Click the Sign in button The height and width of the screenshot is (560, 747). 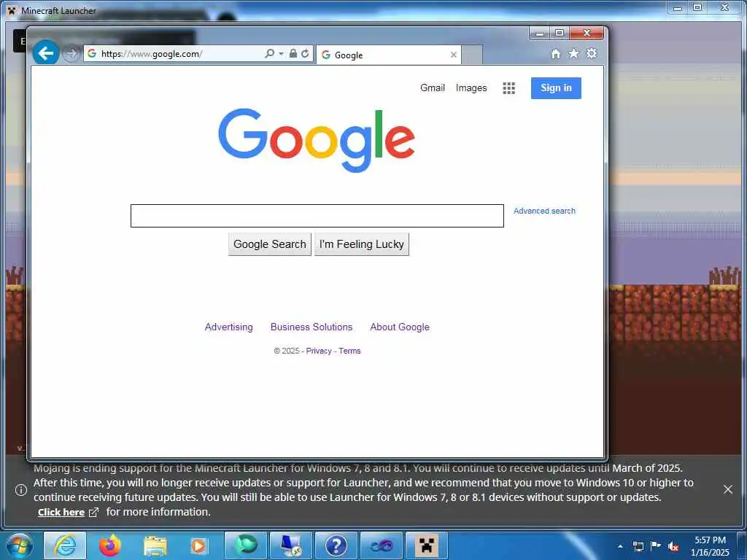(x=556, y=88)
